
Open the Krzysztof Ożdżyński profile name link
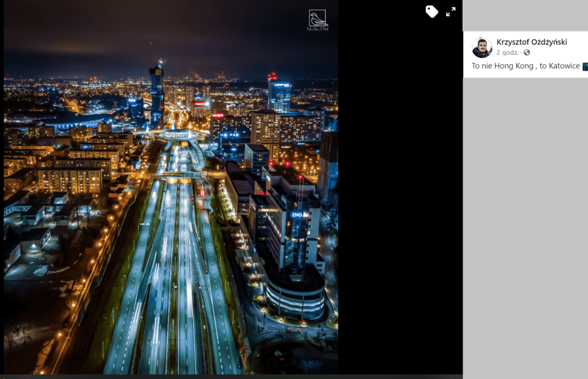point(532,42)
